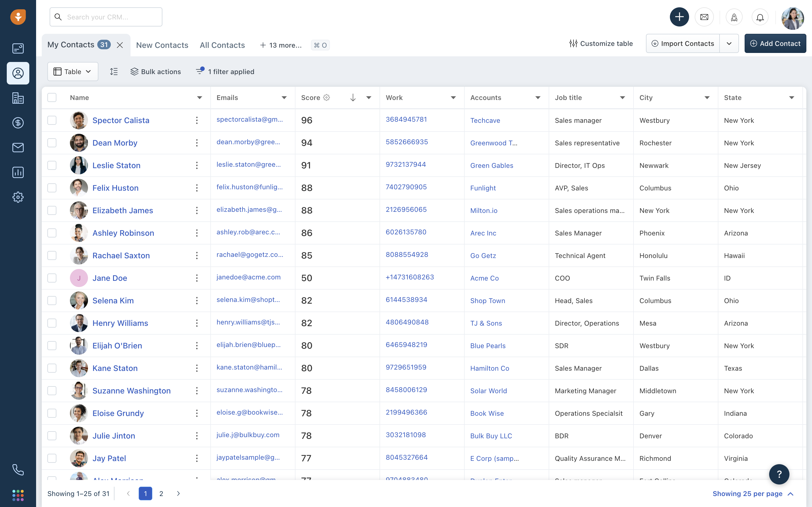Click the Score column settings gear
This screenshot has height=507, width=812.
point(326,97)
